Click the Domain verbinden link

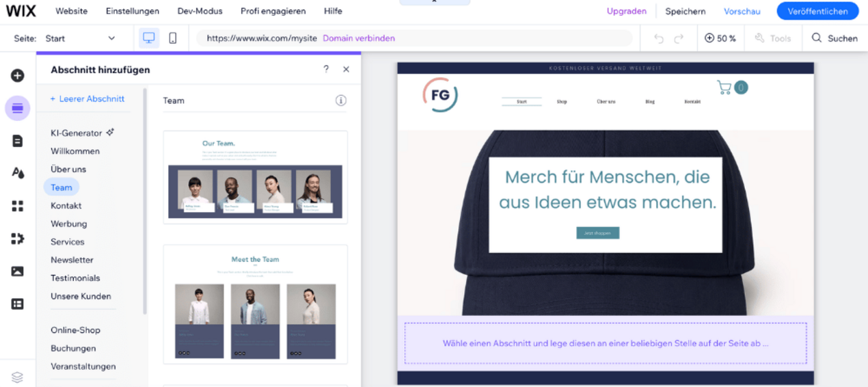coord(359,38)
